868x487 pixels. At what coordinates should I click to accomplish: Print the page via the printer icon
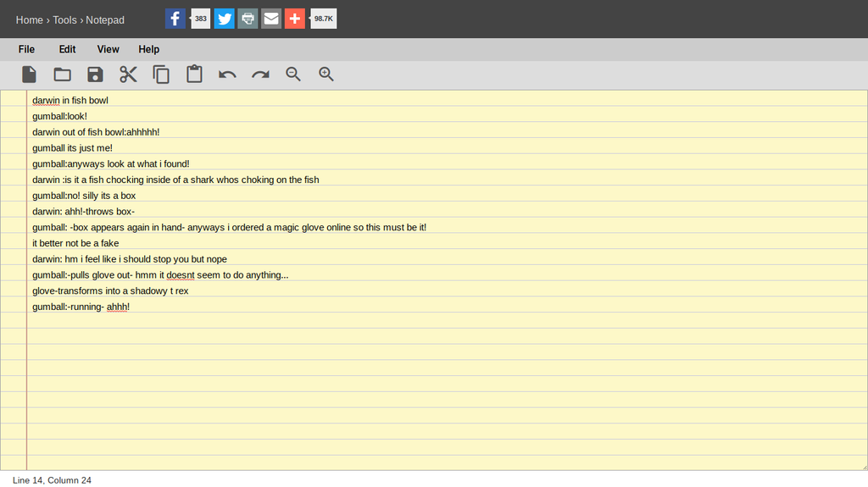pos(248,19)
